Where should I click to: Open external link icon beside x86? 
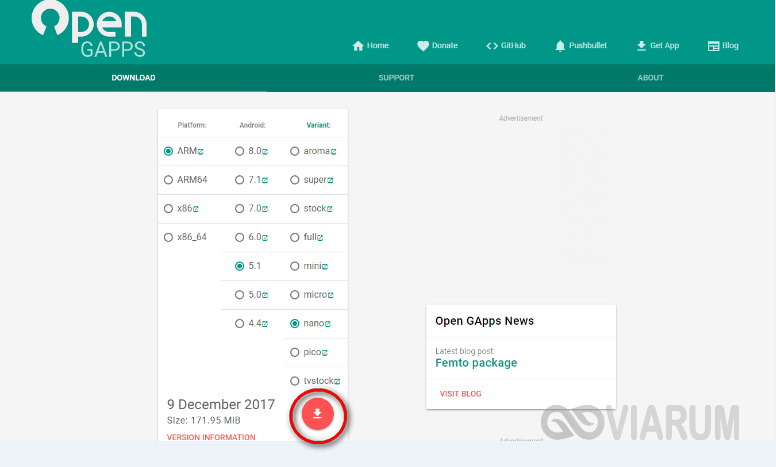pos(195,209)
